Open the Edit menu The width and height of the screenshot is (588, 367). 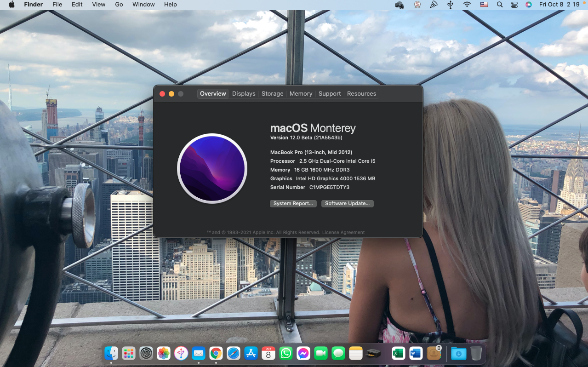click(x=77, y=5)
